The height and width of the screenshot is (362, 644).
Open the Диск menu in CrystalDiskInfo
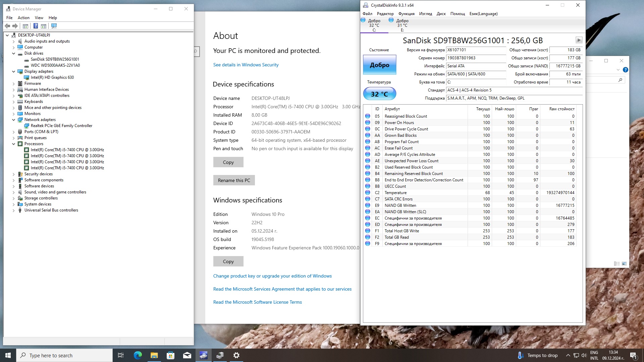pos(441,14)
